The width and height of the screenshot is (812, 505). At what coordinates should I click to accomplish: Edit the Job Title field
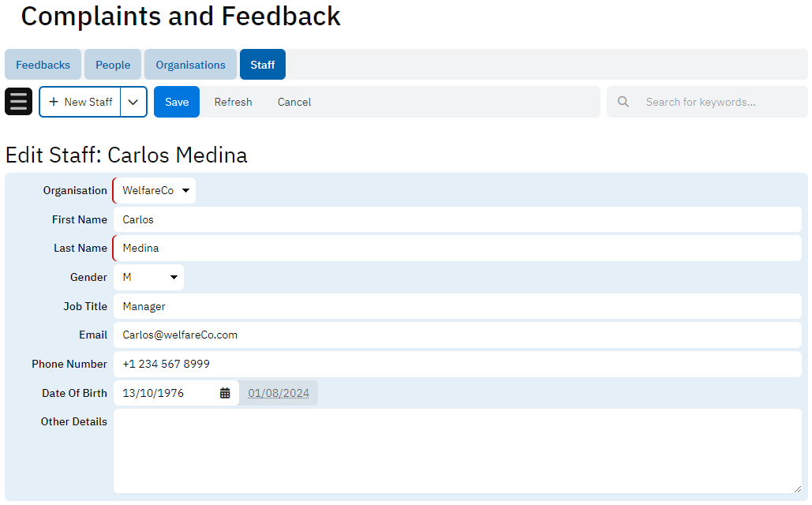point(457,306)
